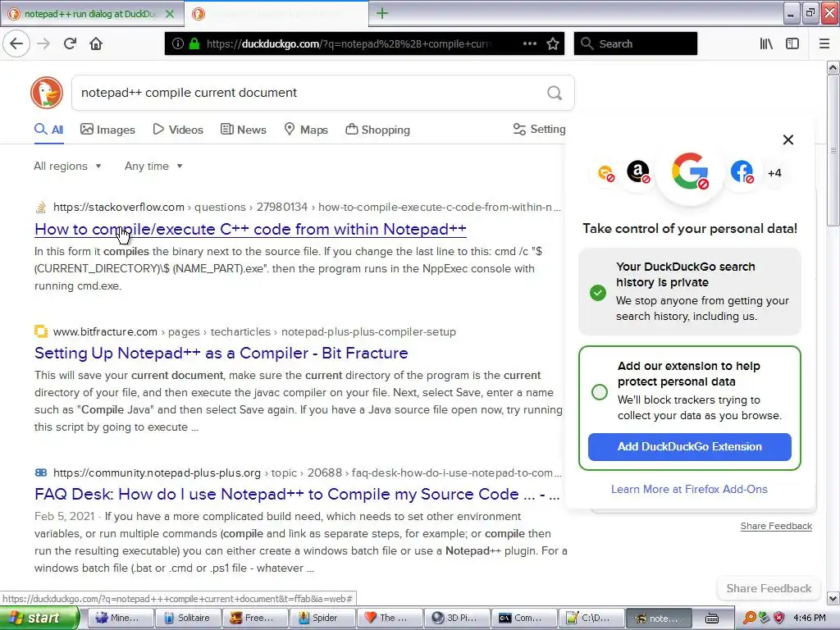
Task: Click the underlined Share Feedback link
Action: [776, 526]
